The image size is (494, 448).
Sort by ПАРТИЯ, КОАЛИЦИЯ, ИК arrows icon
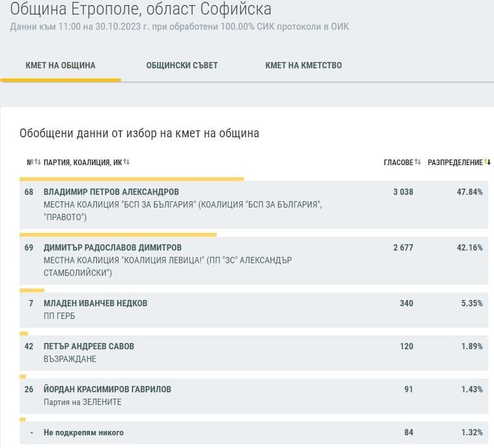click(x=126, y=162)
